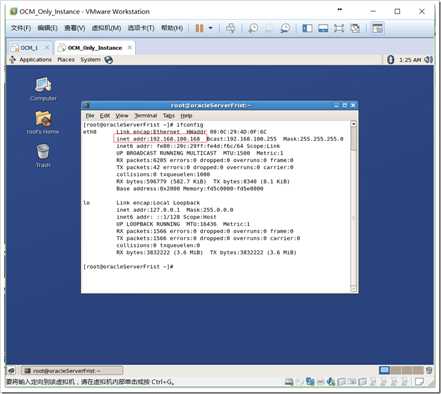The width and height of the screenshot is (441, 394).
Task: Open the 编辑(E) menu
Action: tap(47, 28)
